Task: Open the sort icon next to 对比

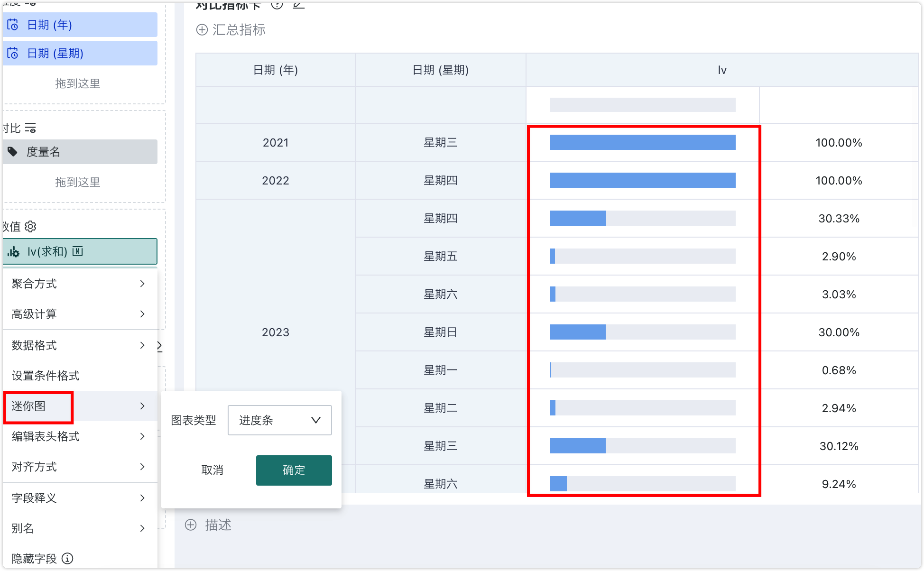Action: 30,128
